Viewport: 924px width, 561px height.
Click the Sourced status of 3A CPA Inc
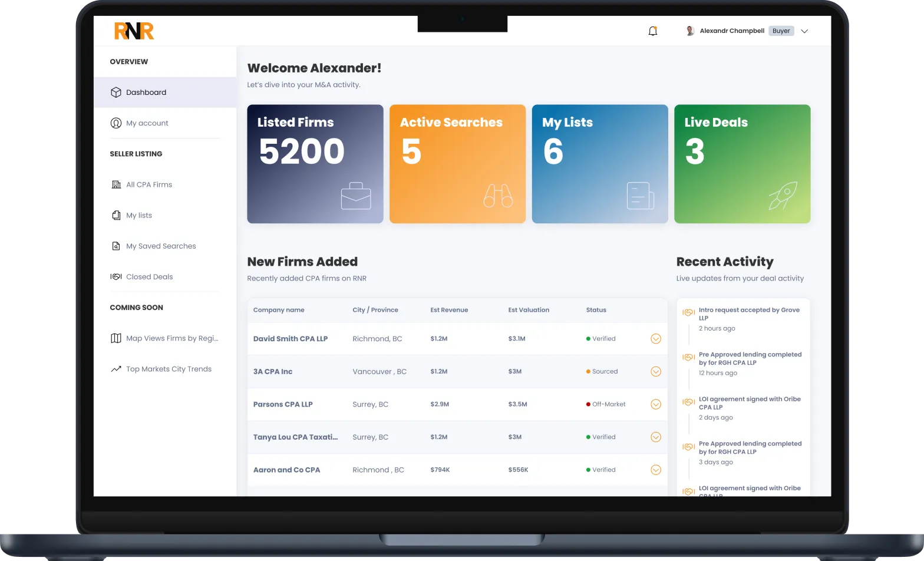coord(602,372)
